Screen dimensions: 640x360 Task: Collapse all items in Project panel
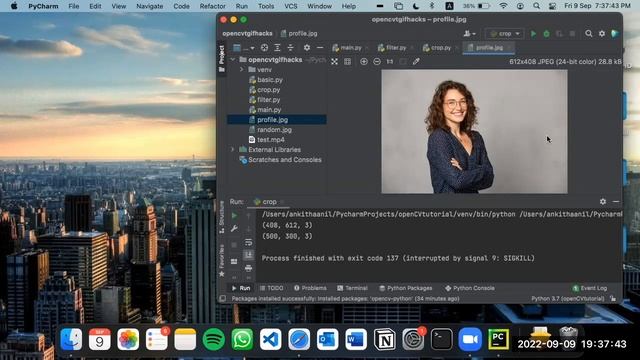tap(290, 48)
